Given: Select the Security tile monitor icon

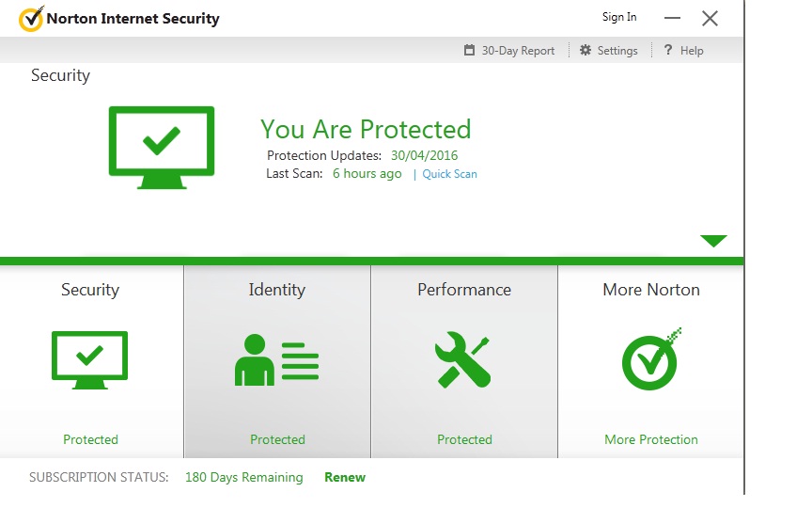Looking at the screenshot, I should pos(89,359).
